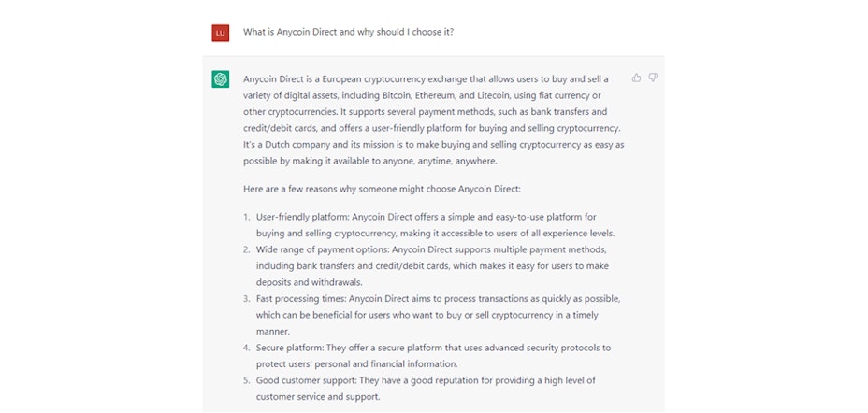Click the thumbs down feedback icon
This screenshot has width=868, height=413.
[653, 78]
